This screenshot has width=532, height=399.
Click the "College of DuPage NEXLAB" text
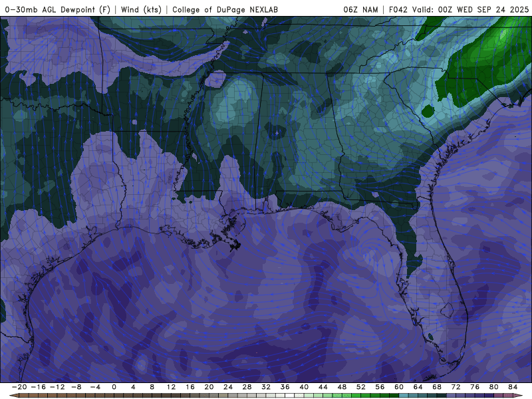(x=225, y=9)
